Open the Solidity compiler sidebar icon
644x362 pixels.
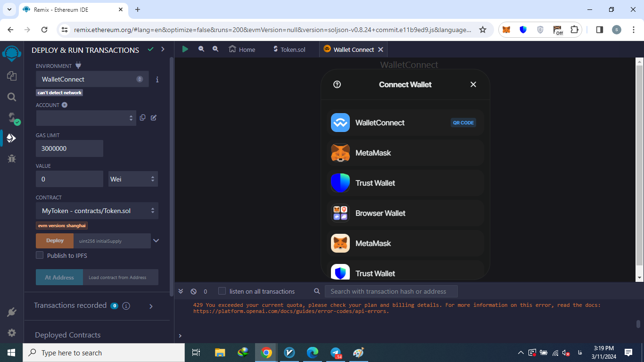(12, 118)
